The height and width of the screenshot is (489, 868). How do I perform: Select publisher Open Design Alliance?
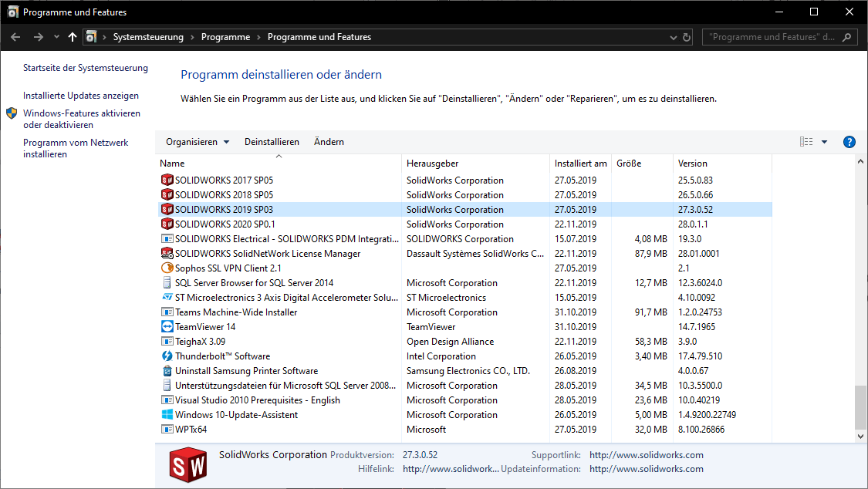450,342
